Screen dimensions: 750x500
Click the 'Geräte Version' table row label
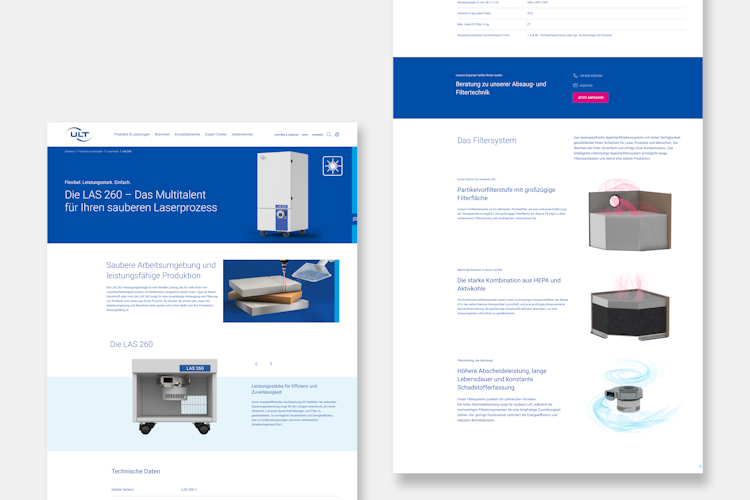tap(122, 489)
